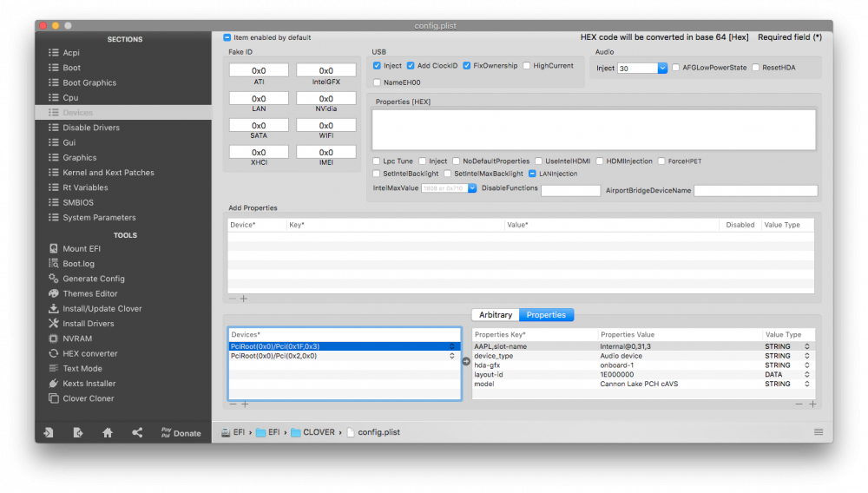Click the AirportBridgeDeviceName field
The width and height of the screenshot is (868, 493).
(x=756, y=190)
